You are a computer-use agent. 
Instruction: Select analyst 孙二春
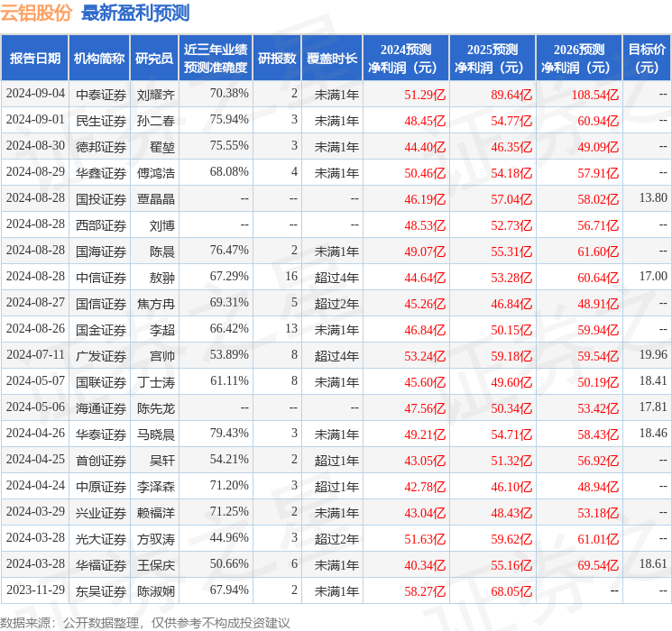tap(156, 121)
